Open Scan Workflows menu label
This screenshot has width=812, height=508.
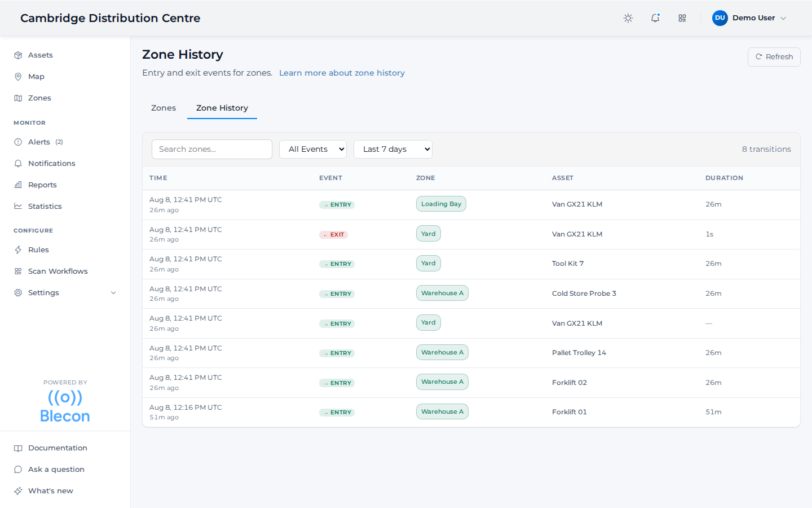(x=58, y=271)
